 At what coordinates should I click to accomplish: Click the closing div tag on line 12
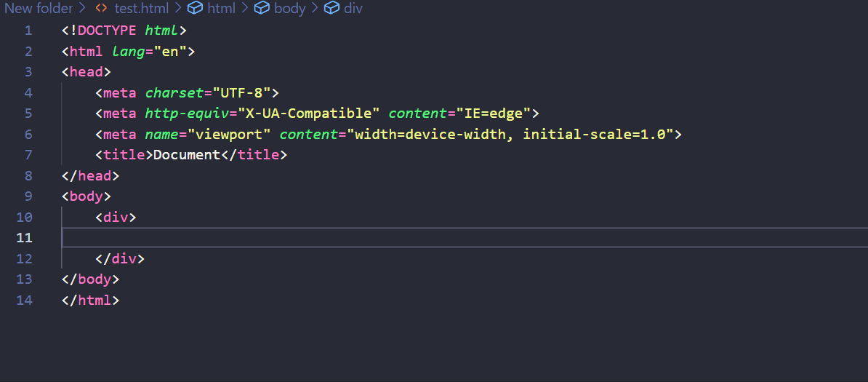point(120,259)
